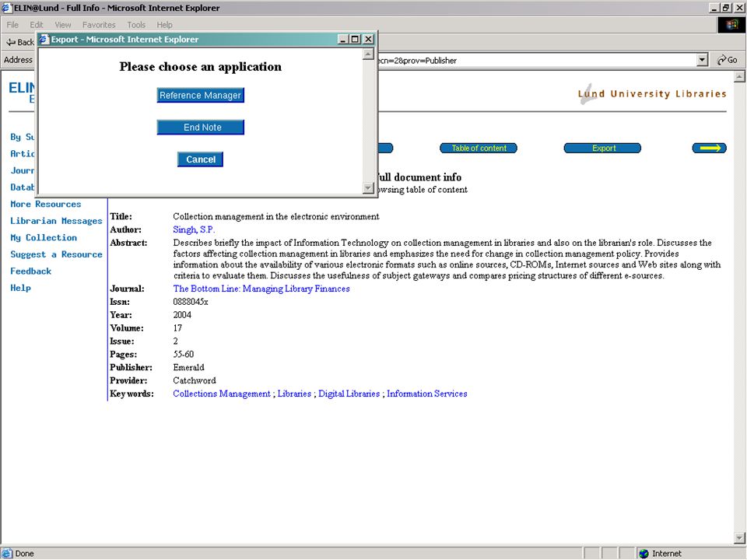Open More Resources in sidebar
This screenshot has height=560, width=747.
[x=46, y=204]
